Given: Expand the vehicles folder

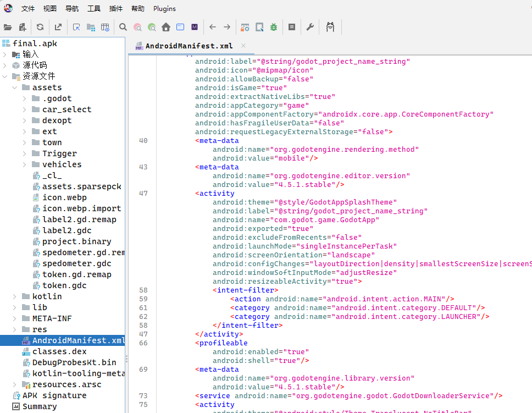Looking at the screenshot, I should (x=25, y=164).
